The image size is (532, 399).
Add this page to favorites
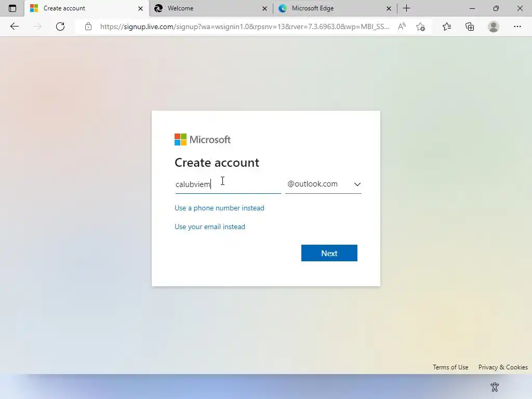click(420, 26)
